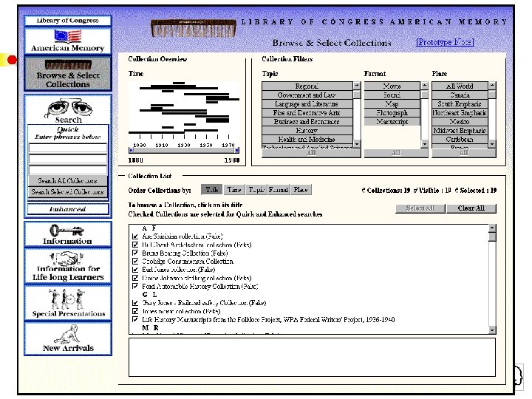Viewport: 532px width, 399px height.
Task: Uncheck the Coolidge Consumerism Collection checkbox
Action: coord(135,262)
